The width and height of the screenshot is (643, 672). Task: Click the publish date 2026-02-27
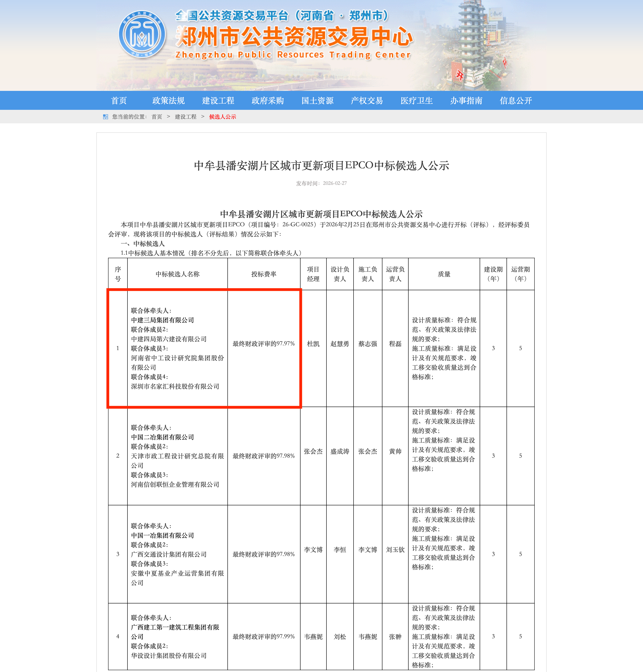tap(335, 183)
